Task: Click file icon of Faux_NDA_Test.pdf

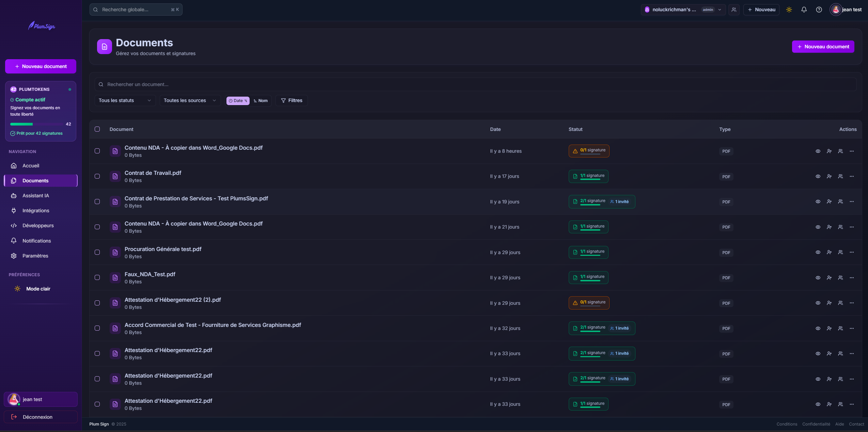Action: [115, 278]
